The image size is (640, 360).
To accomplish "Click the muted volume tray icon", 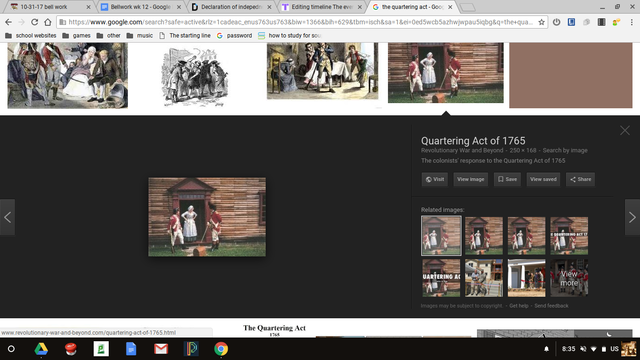I will (583, 349).
